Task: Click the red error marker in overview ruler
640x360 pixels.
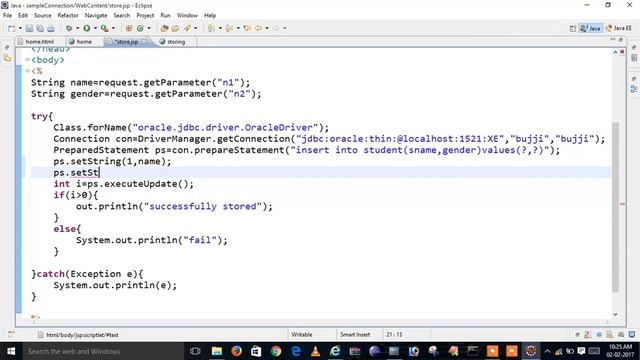Action: 622,52
